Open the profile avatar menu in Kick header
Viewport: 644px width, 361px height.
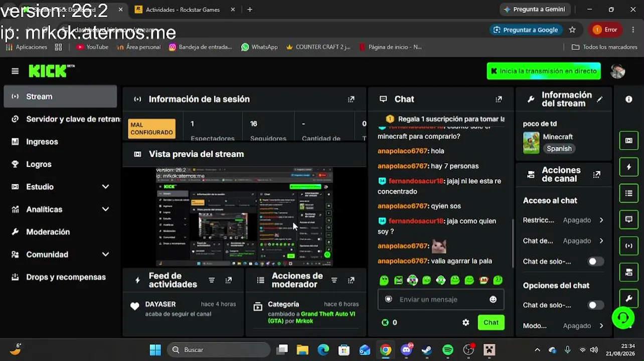617,71
